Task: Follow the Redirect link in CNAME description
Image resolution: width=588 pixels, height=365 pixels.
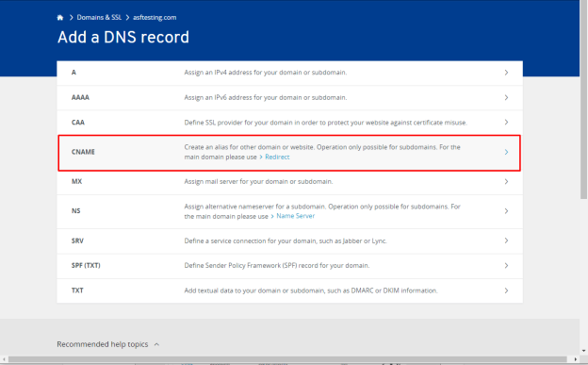Action: pos(277,157)
